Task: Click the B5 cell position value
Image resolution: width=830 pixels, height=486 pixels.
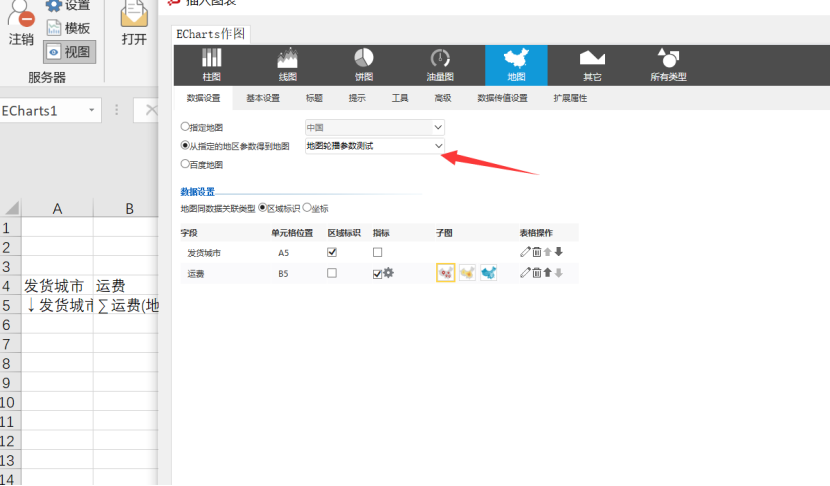Action: (283, 274)
